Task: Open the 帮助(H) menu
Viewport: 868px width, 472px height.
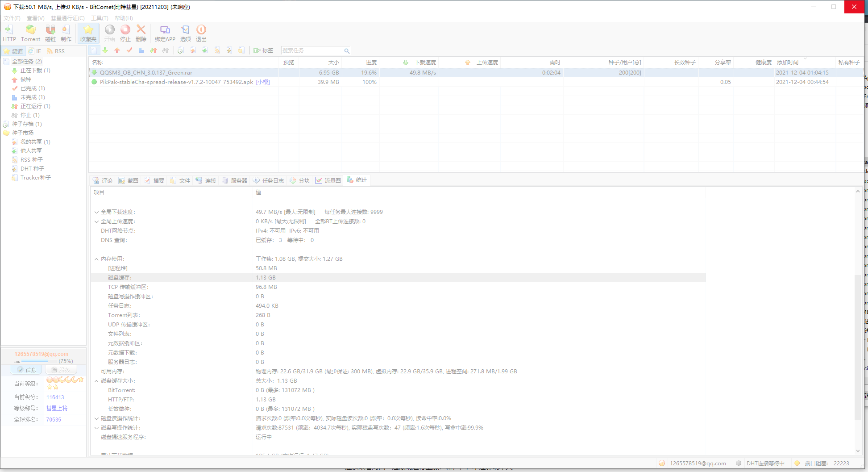Action: (124, 18)
